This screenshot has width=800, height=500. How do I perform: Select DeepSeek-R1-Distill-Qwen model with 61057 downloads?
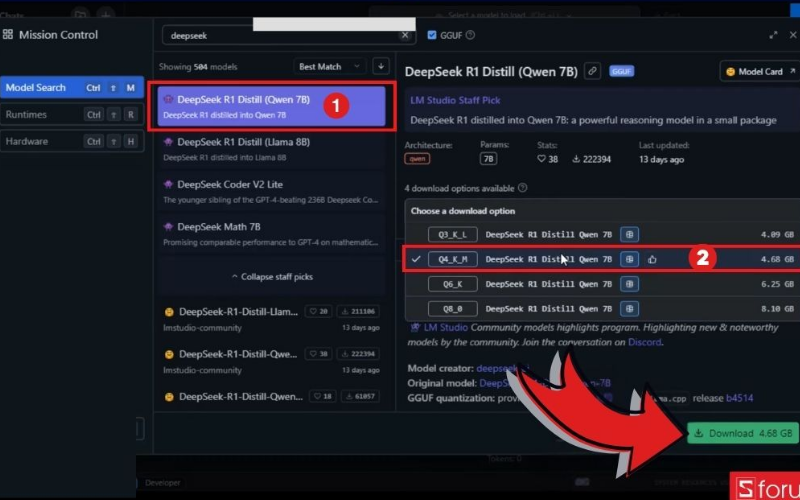pyautogui.click(x=271, y=396)
